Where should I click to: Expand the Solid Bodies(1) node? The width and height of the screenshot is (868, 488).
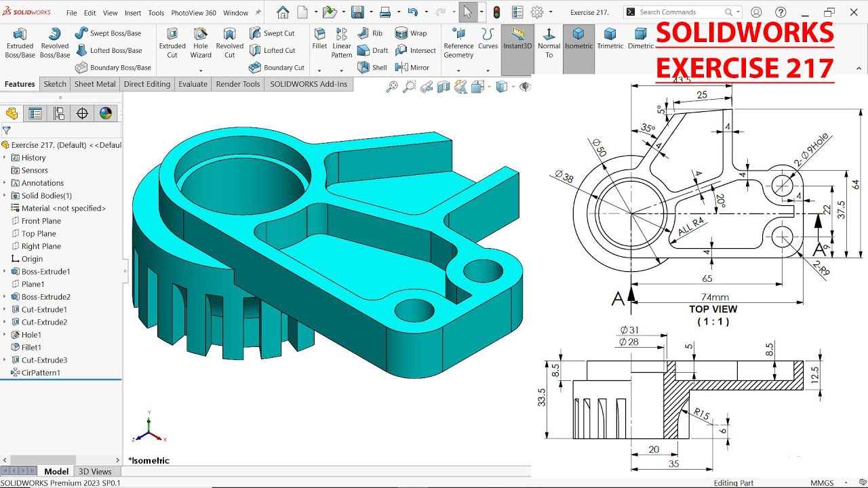(x=5, y=196)
